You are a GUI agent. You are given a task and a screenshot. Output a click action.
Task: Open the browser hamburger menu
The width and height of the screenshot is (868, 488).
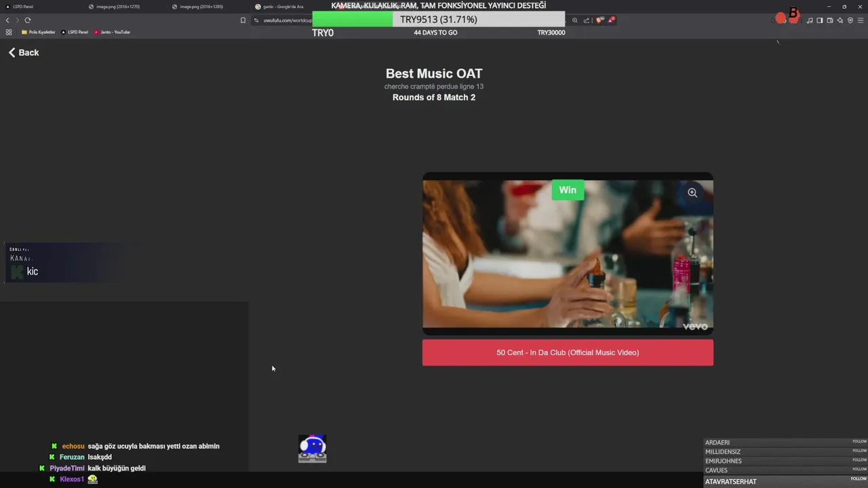pos(861,20)
